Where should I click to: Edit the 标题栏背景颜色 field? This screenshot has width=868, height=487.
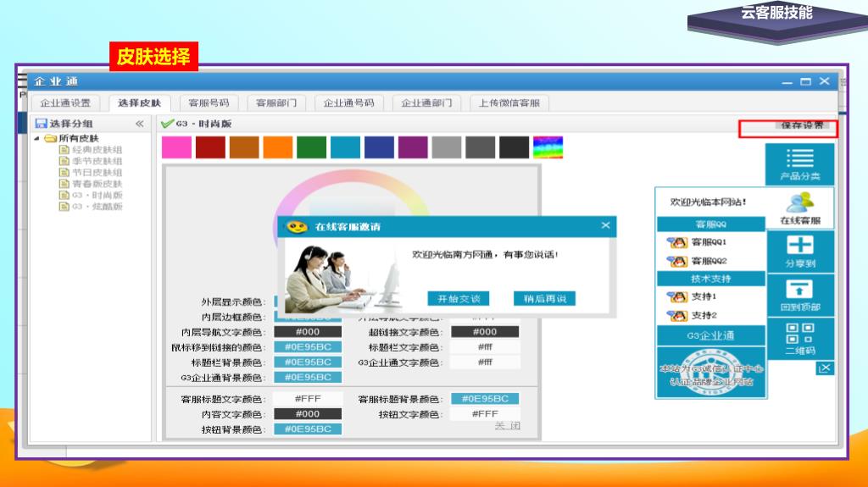coord(308,362)
